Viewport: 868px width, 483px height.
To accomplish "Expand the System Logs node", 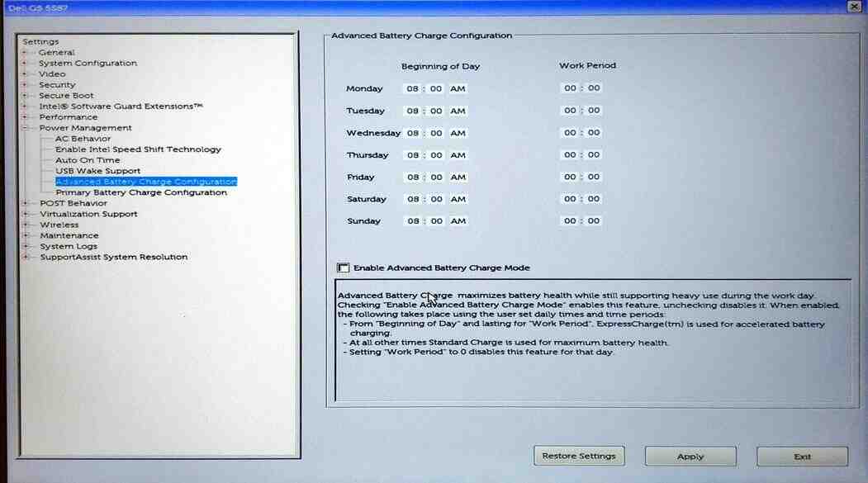I will coord(25,246).
